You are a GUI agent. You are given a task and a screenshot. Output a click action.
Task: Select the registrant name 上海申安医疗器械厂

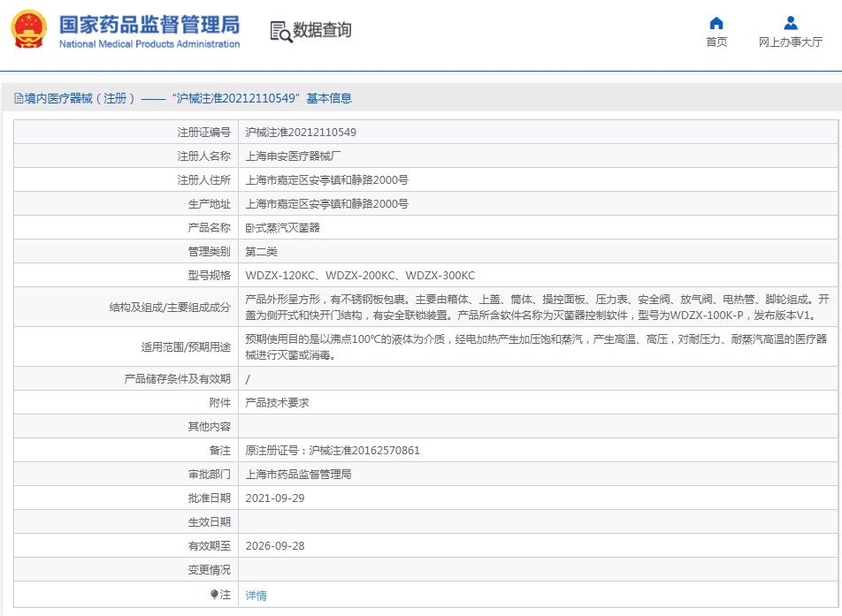pyautogui.click(x=294, y=156)
